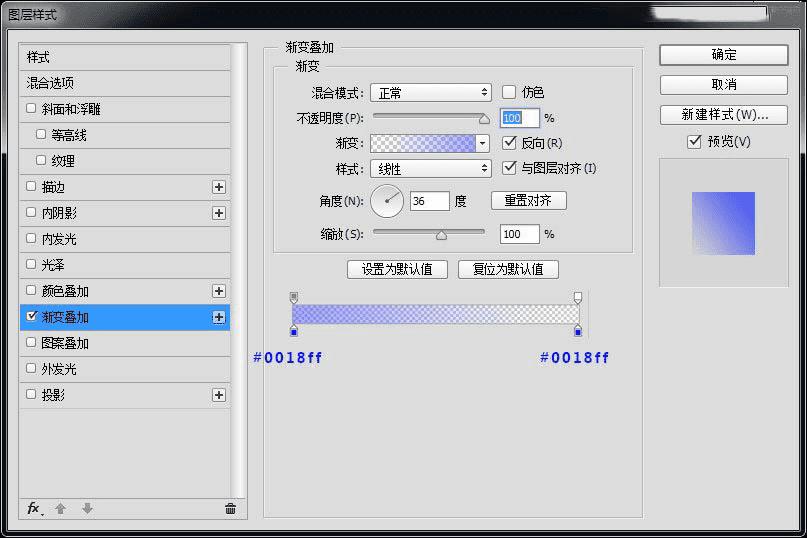The image size is (807, 538).
Task: Click 重置对齐 button
Action: (529, 200)
